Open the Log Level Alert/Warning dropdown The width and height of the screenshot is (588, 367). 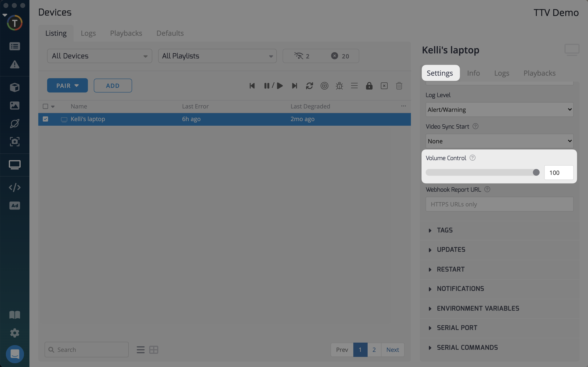(499, 110)
